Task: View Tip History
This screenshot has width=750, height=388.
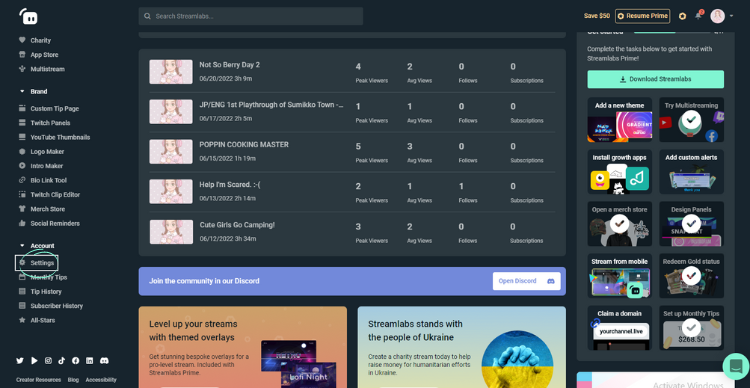Action: coord(46,292)
